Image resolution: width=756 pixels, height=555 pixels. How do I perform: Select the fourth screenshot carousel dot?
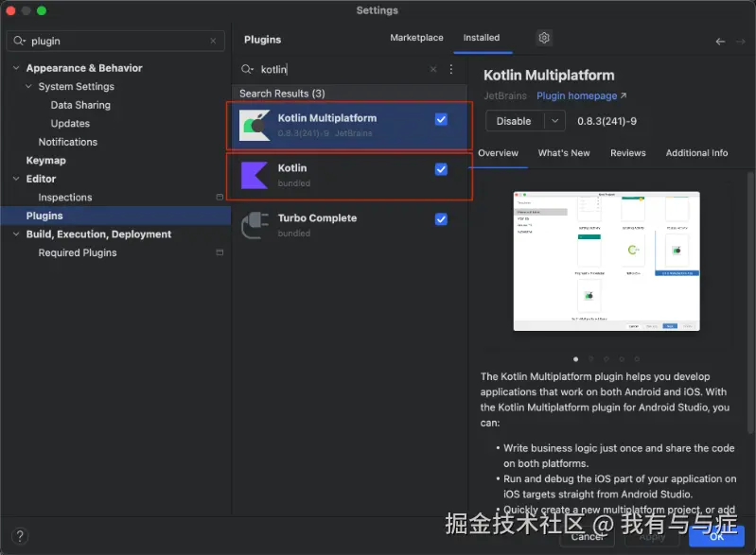pyautogui.click(x=622, y=359)
